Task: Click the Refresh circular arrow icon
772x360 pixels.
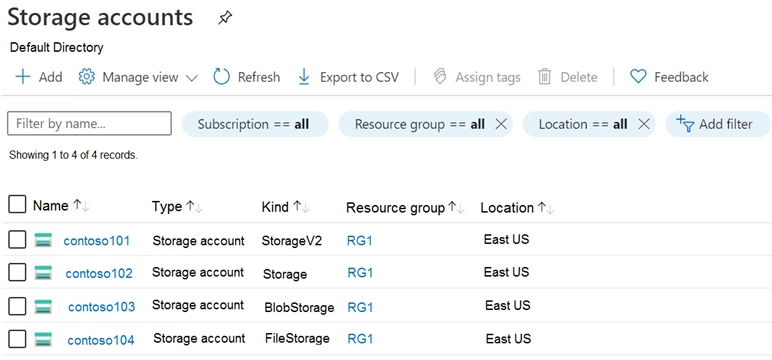Action: click(x=222, y=77)
